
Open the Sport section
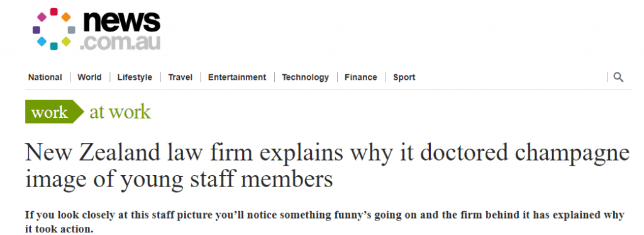pyautogui.click(x=404, y=77)
